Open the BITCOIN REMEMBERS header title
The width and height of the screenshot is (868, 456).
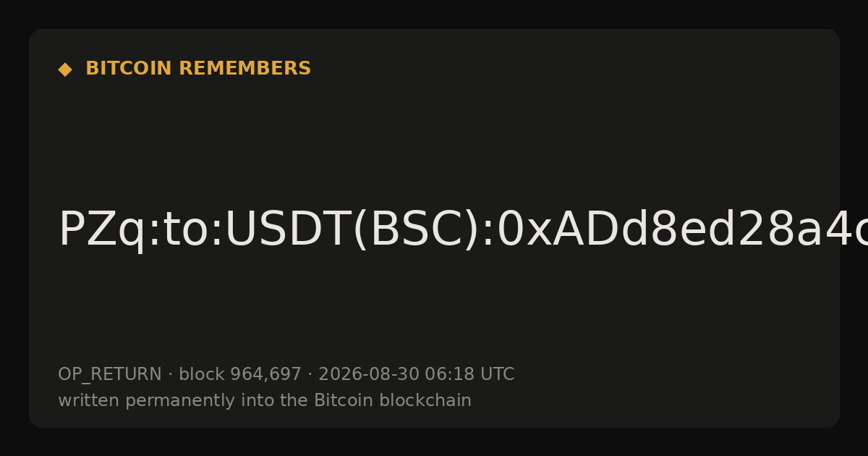pyautogui.click(x=198, y=69)
